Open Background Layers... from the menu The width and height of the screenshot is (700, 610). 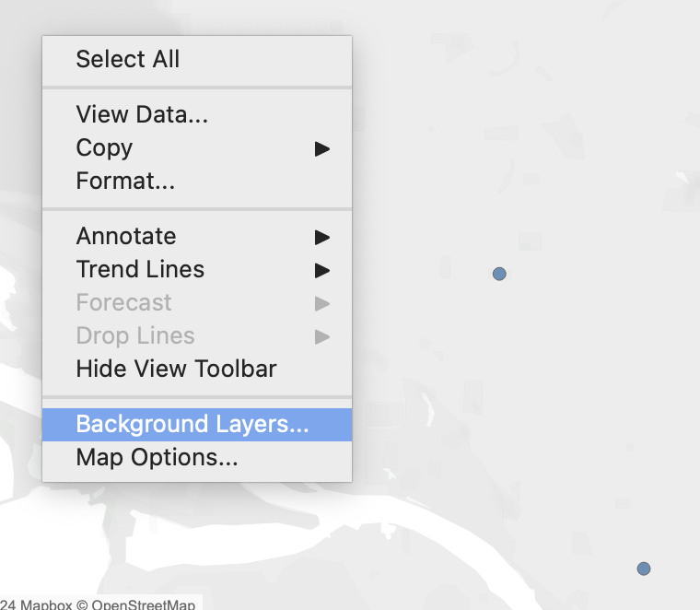192,425
